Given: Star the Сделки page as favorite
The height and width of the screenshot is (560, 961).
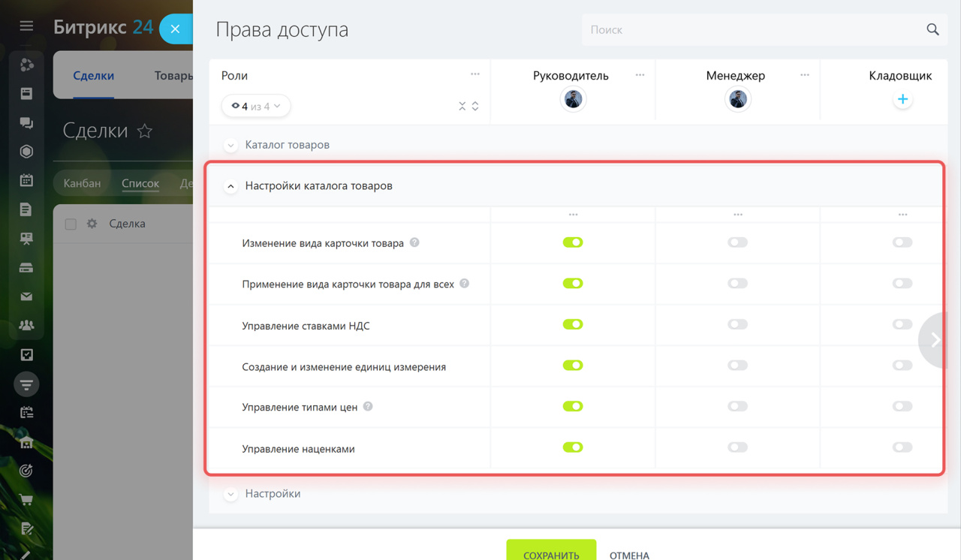Looking at the screenshot, I should (x=145, y=131).
